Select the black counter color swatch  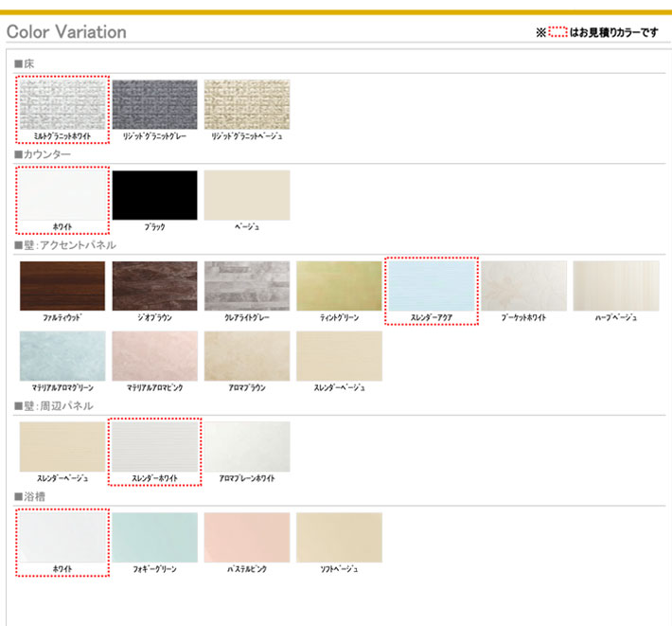(154, 195)
